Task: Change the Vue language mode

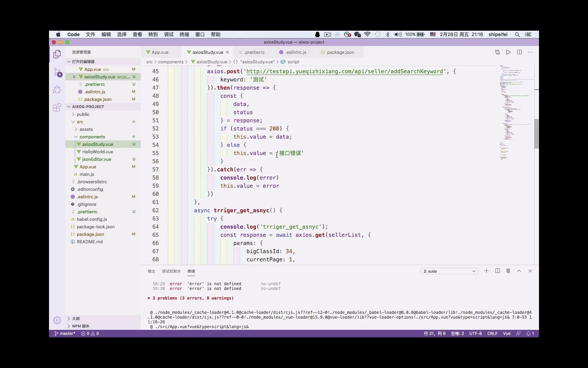Action: tap(507, 334)
